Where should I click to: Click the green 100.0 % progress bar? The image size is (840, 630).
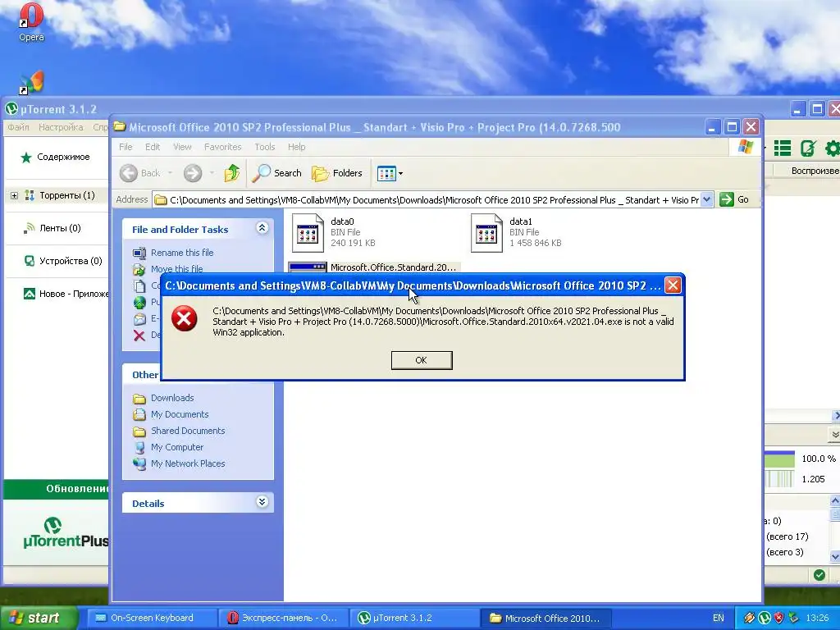point(779,459)
